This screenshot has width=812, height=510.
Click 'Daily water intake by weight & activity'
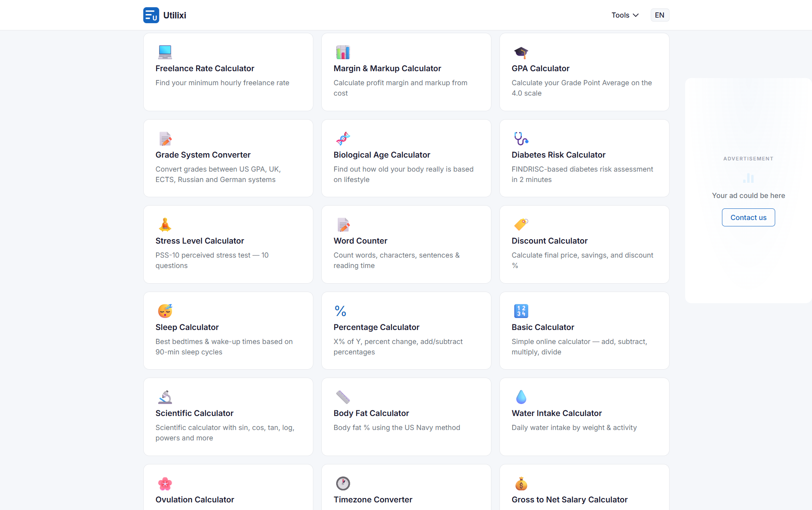[574, 428]
